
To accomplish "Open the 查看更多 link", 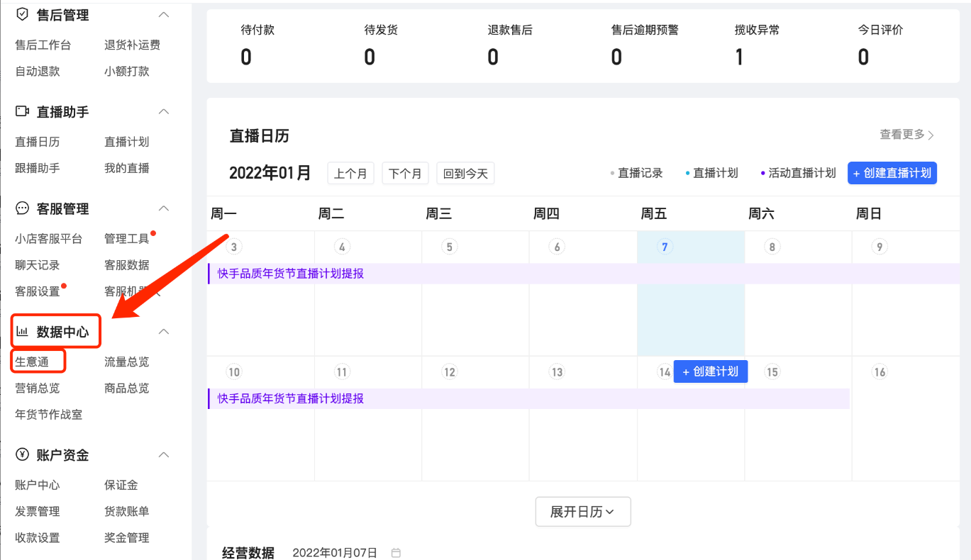I will (x=907, y=135).
